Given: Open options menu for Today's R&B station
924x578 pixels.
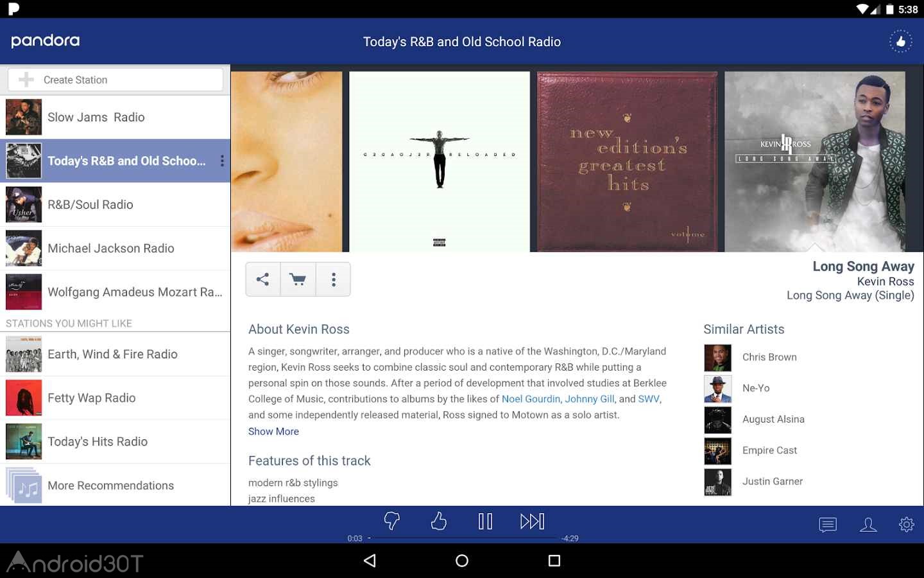Looking at the screenshot, I should click(x=222, y=161).
